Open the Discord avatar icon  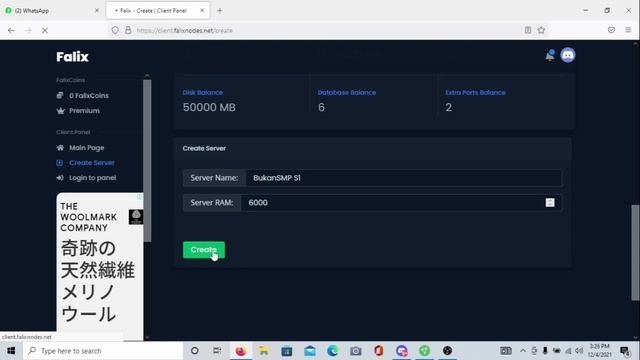(568, 55)
